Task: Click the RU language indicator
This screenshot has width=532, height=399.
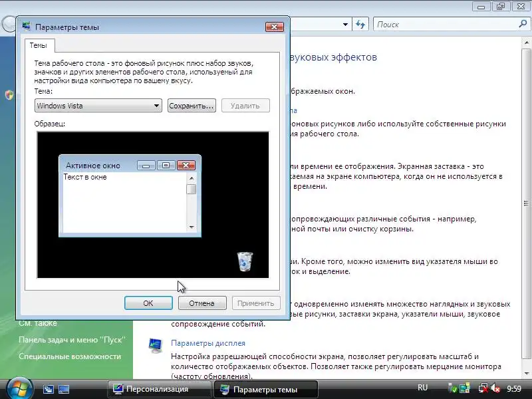Action: click(422, 388)
